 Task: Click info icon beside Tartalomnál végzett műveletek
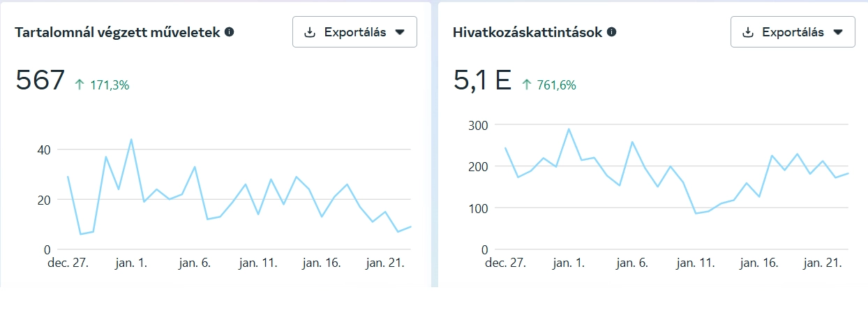coord(229,31)
